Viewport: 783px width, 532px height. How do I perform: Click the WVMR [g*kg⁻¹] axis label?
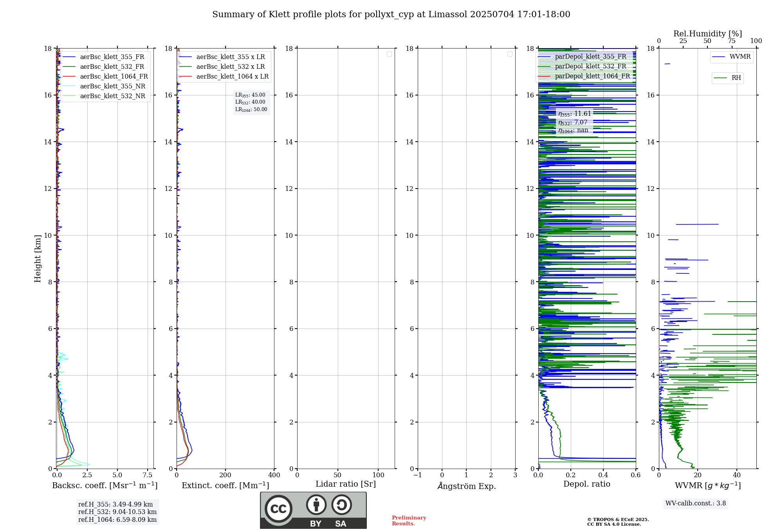pos(708,485)
